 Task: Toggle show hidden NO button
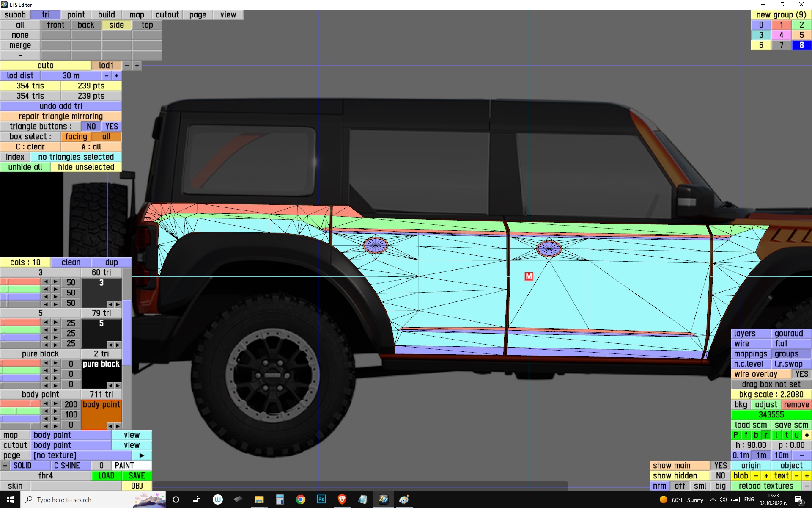click(x=720, y=476)
